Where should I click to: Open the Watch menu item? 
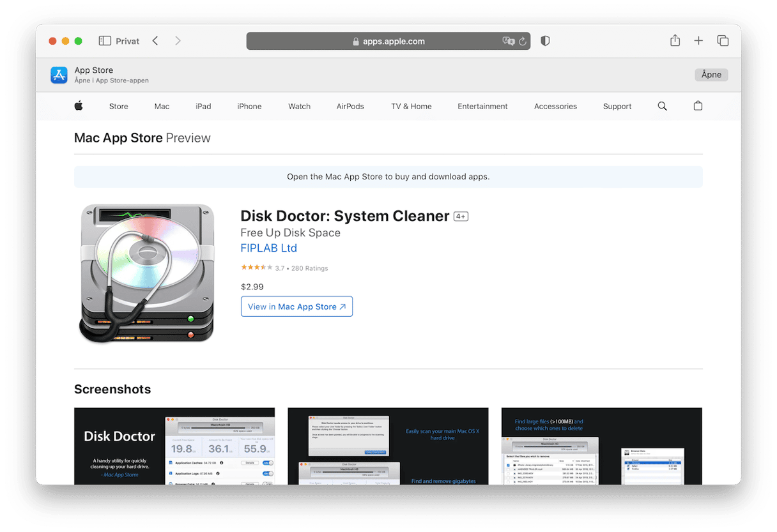tap(299, 106)
